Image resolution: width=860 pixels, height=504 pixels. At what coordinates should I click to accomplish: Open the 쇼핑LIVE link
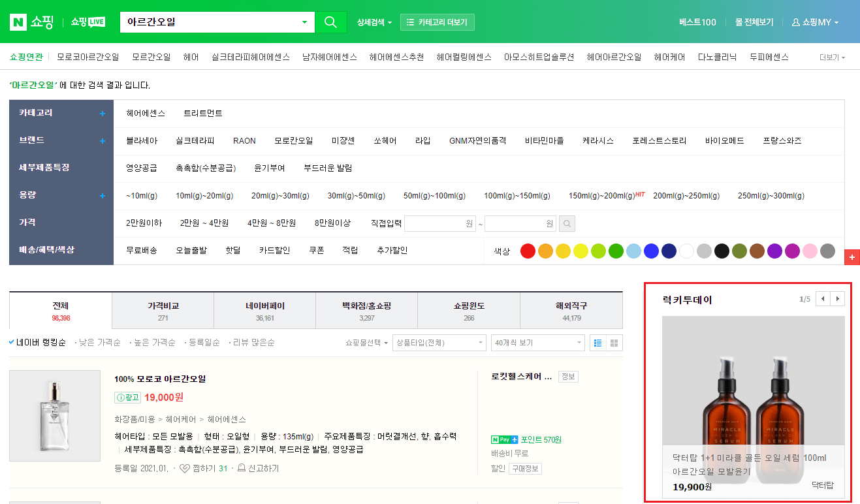pyautogui.click(x=88, y=22)
